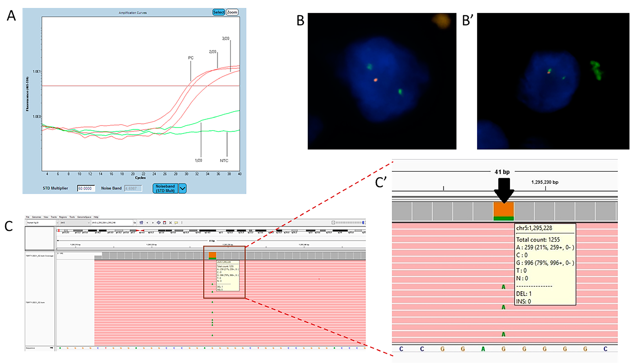Click the IGV Home icon
Screen dimensions: 634x364
(x=141, y=223)
